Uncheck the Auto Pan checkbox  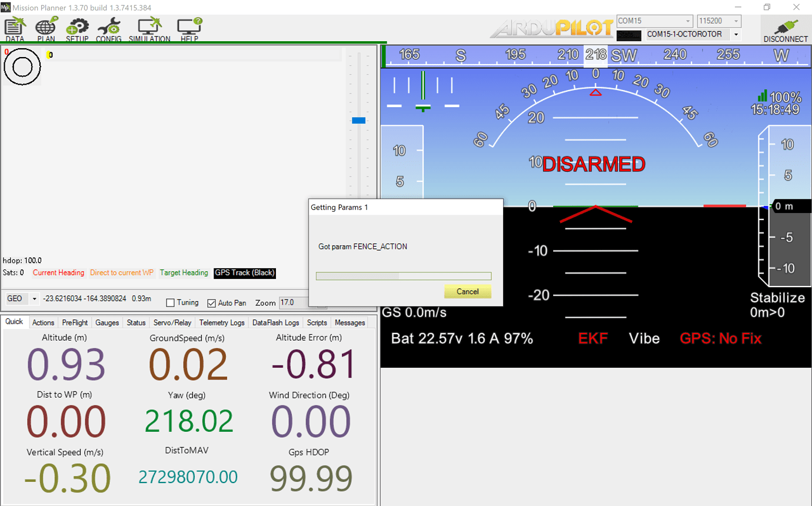(x=212, y=303)
